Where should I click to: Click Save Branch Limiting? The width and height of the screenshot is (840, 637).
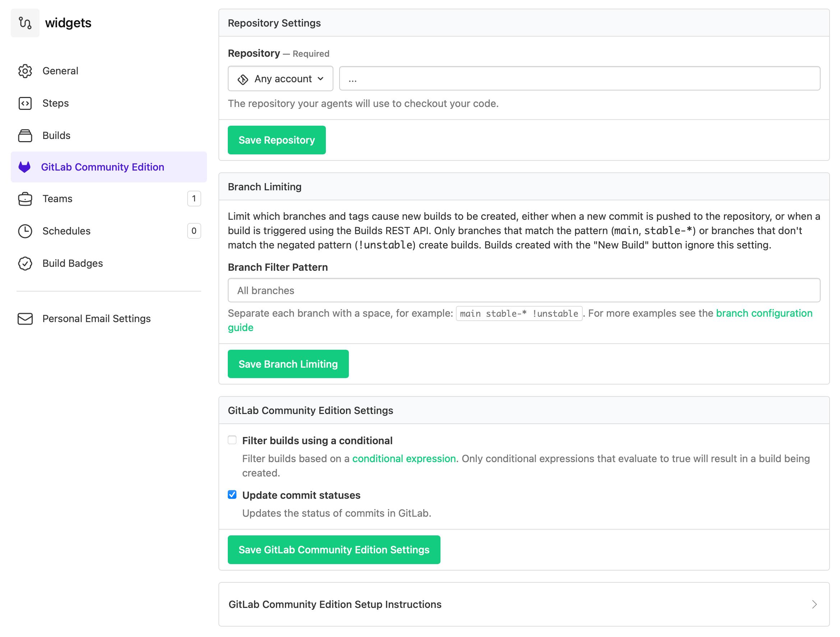coord(288,364)
